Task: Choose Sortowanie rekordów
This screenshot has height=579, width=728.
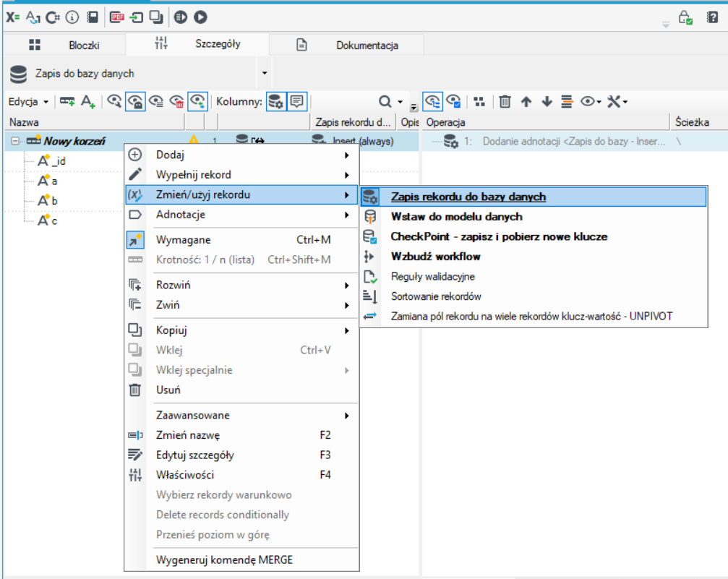Action: point(534,296)
